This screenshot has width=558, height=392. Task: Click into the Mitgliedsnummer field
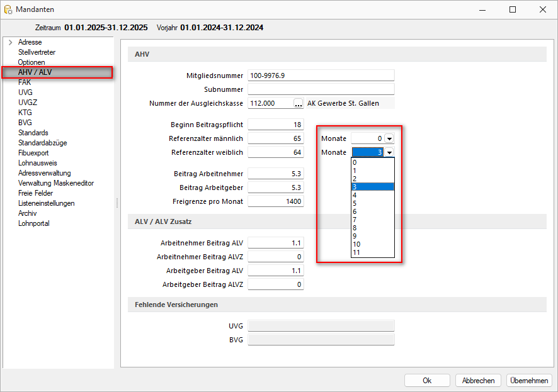(x=321, y=76)
